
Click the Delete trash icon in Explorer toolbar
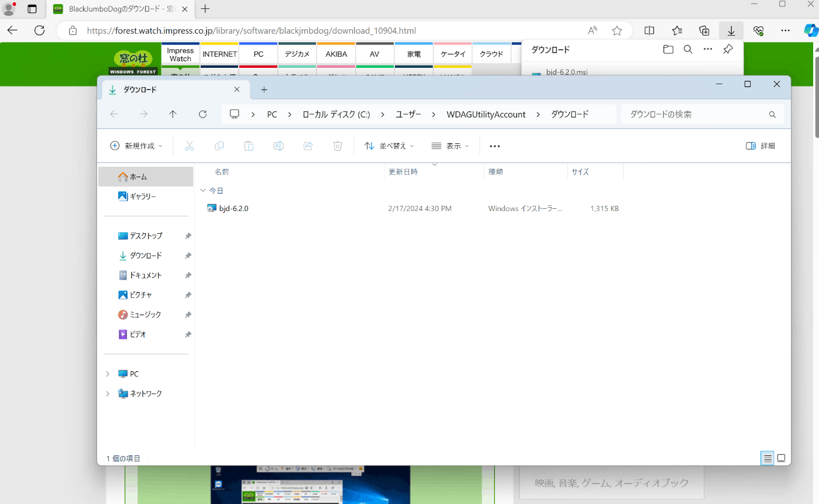338,146
